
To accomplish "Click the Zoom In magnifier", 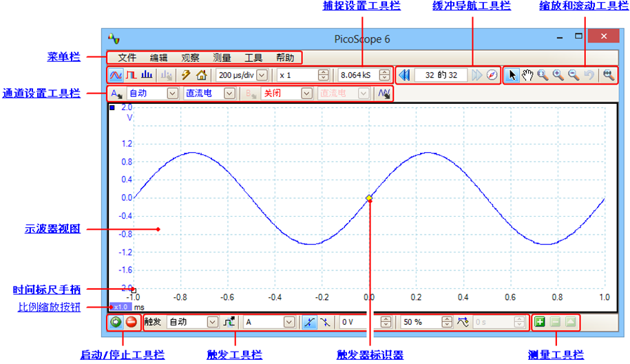I will point(558,75).
